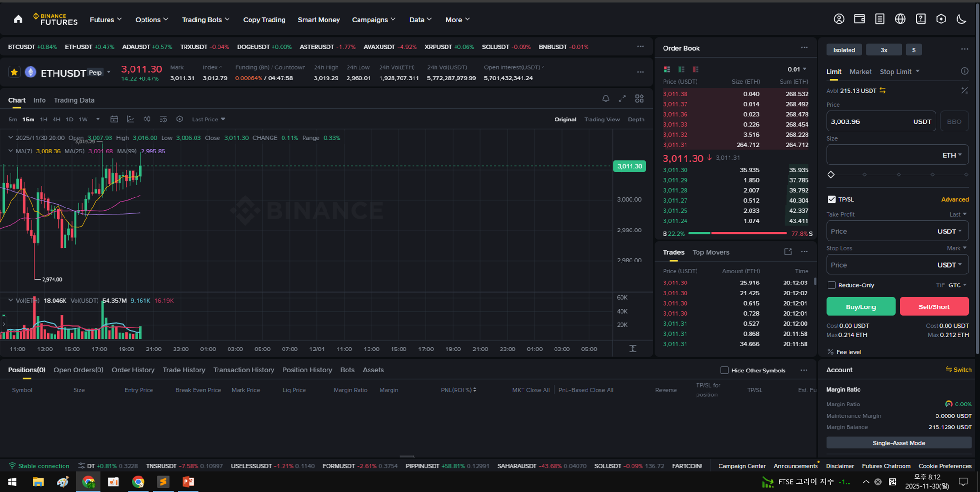This screenshot has height=492, width=980.
Task: Open Last Price chart dropdown
Action: pyautogui.click(x=208, y=119)
